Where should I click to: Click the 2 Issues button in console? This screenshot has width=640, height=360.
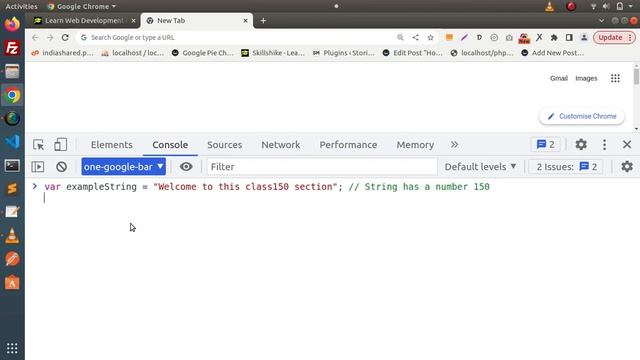pyautogui.click(x=567, y=167)
